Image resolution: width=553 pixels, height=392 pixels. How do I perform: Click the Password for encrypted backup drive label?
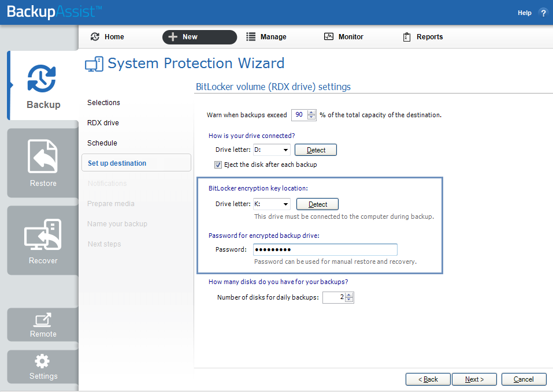pyautogui.click(x=264, y=236)
